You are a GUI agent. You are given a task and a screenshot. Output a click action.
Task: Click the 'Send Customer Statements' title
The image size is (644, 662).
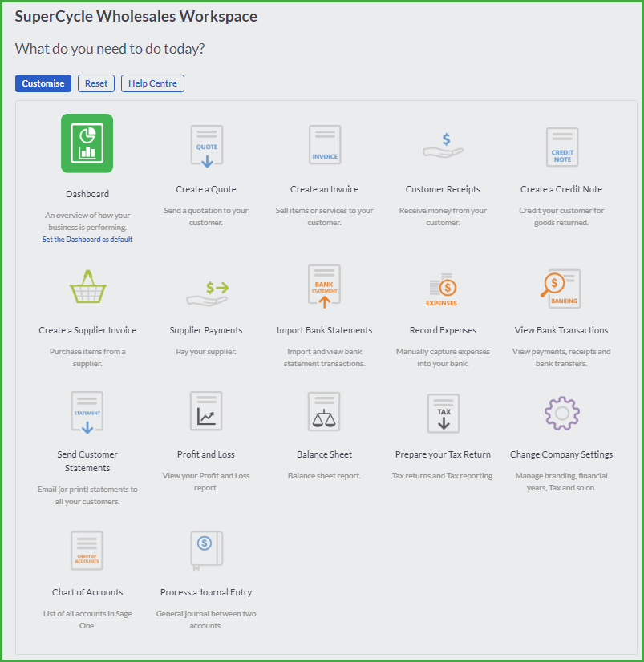pos(87,461)
